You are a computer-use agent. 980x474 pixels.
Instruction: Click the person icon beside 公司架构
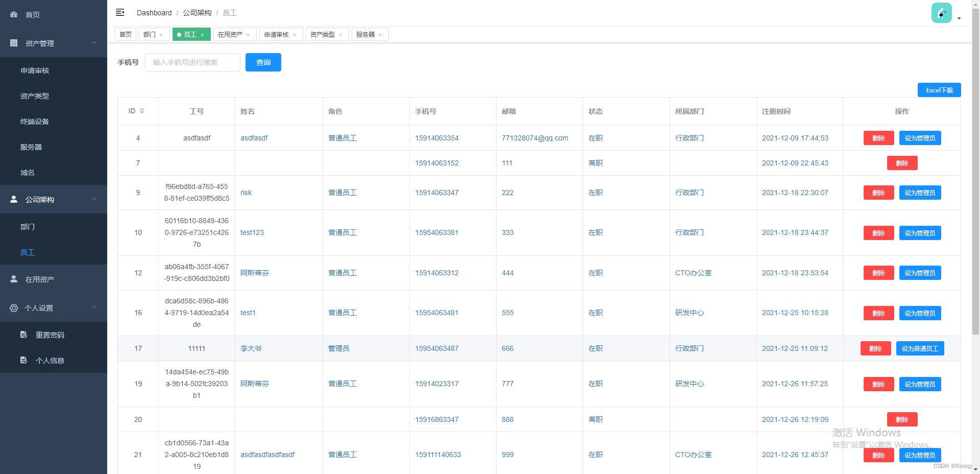(14, 199)
